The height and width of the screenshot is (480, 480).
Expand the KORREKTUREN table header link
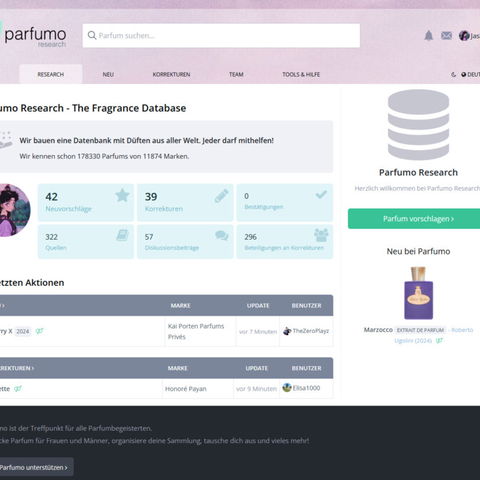point(17,368)
